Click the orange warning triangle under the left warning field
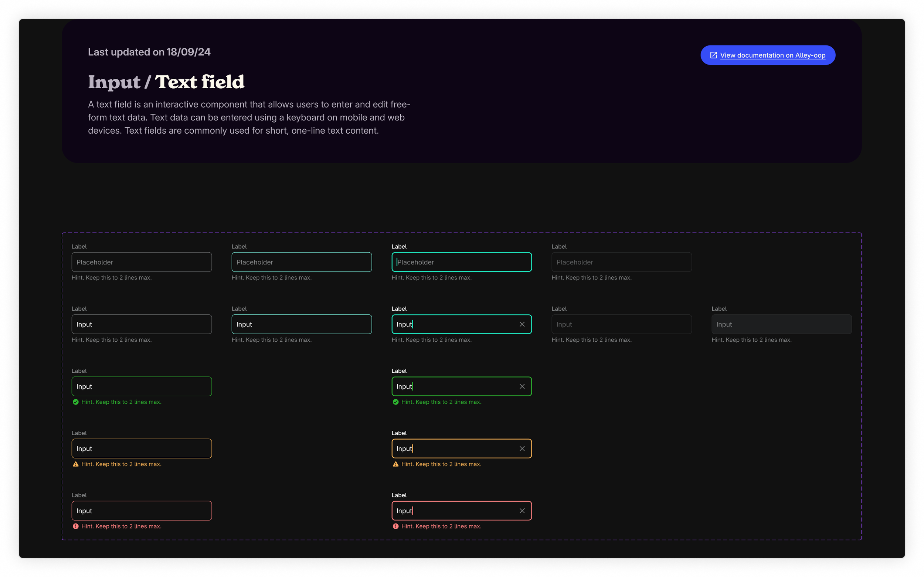This screenshot has height=577, width=924. 76,464
